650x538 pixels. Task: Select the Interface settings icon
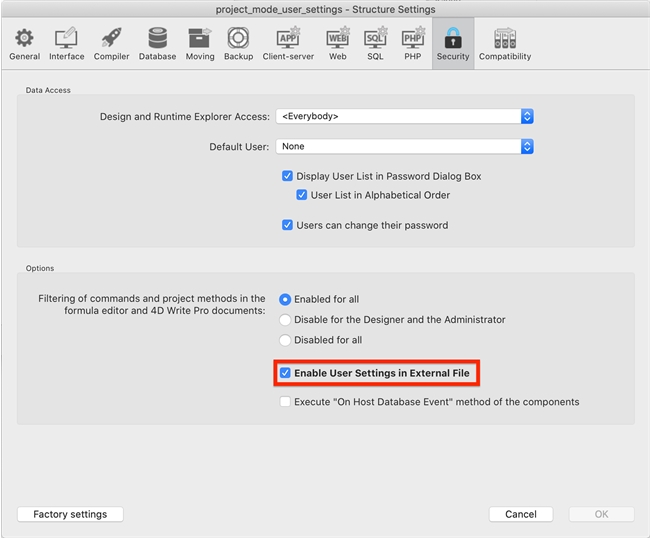67,40
